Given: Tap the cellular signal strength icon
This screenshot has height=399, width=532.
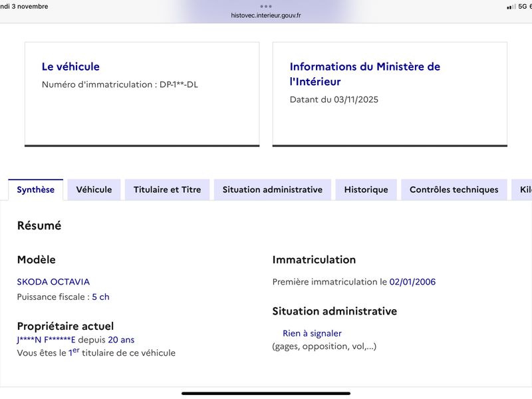Looking at the screenshot, I should pos(511,7).
